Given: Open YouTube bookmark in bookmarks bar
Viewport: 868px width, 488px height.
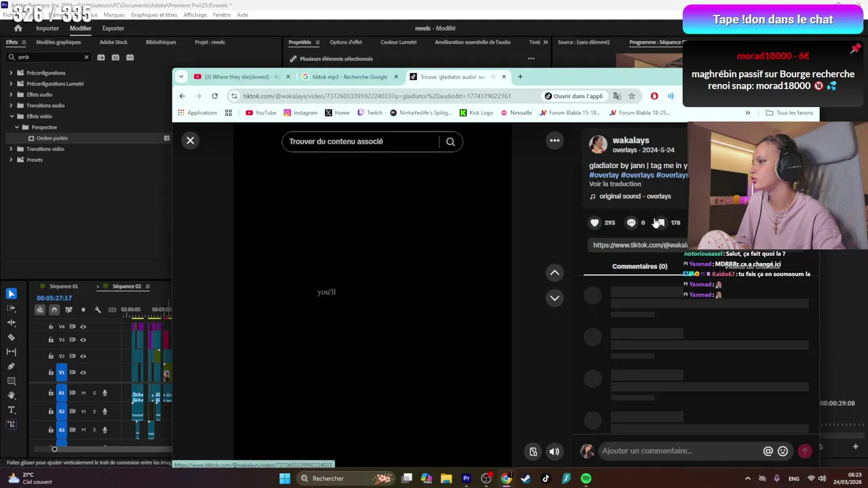Looking at the screenshot, I should coord(261,113).
